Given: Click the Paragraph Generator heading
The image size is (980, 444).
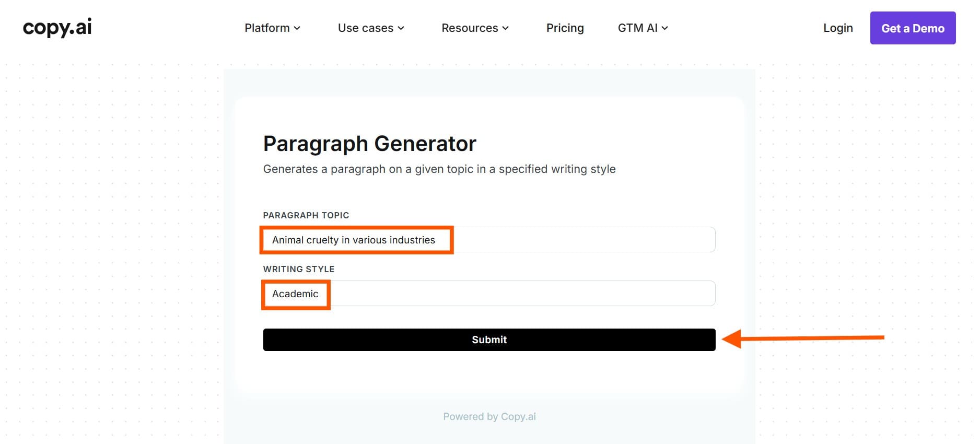Looking at the screenshot, I should (x=369, y=144).
